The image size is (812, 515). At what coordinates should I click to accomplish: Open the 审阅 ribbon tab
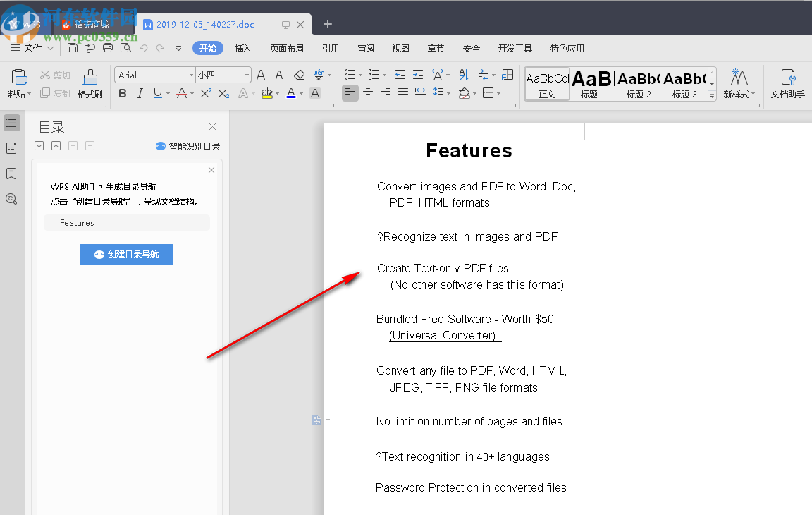(x=365, y=48)
